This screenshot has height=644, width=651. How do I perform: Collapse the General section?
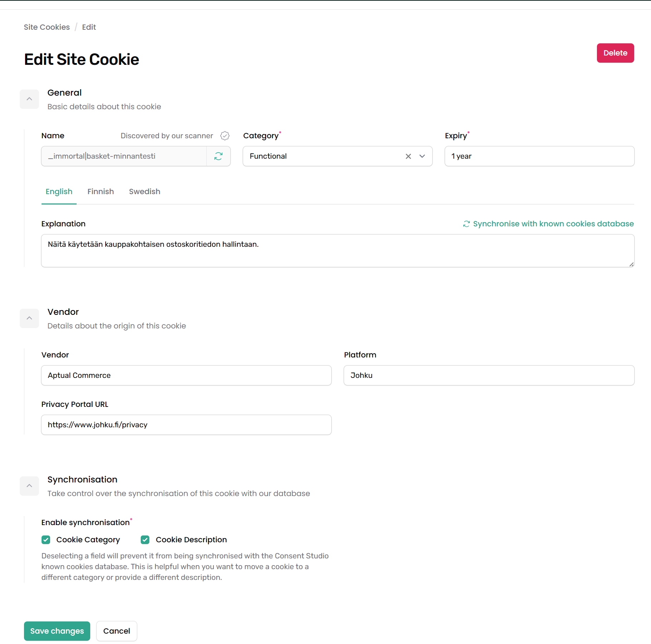coord(29,99)
